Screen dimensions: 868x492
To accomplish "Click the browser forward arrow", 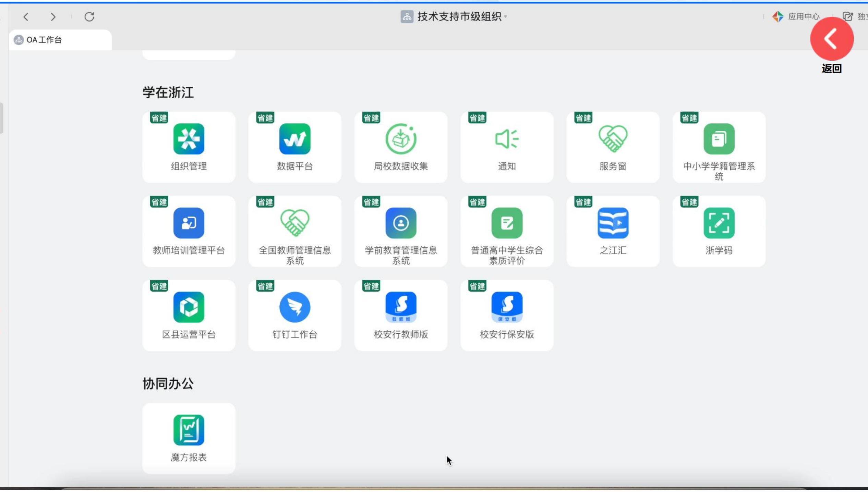I will point(53,16).
